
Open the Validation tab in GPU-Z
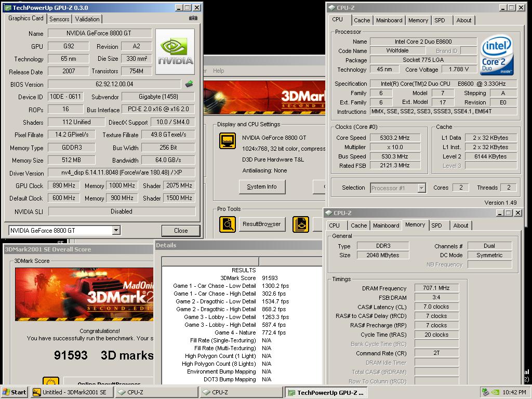[87, 19]
